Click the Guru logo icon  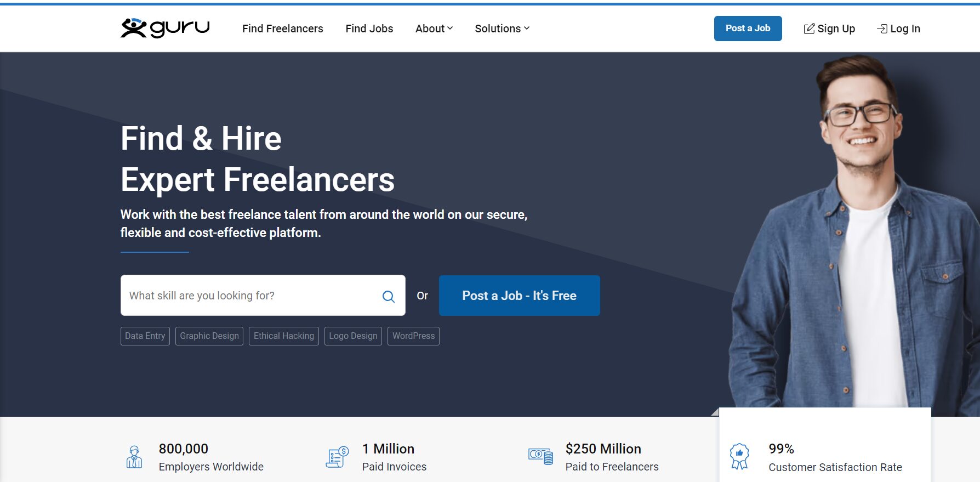coord(134,28)
